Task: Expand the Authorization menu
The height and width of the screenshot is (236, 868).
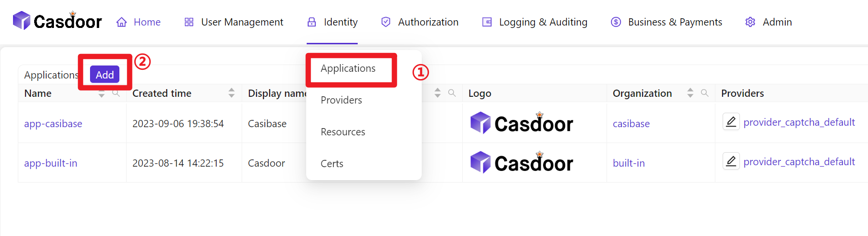Action: 419,22
